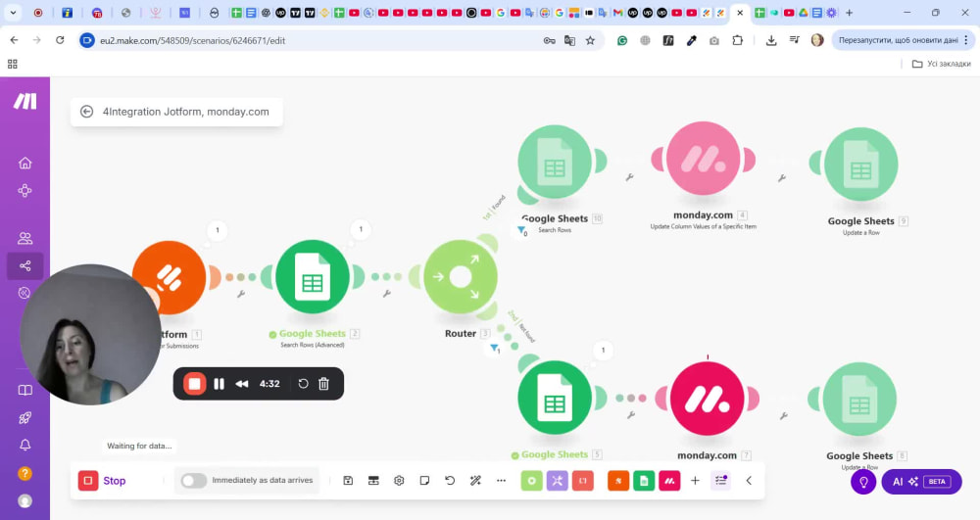
Task: Open the notifications bell in sidebar
Action: (x=25, y=446)
